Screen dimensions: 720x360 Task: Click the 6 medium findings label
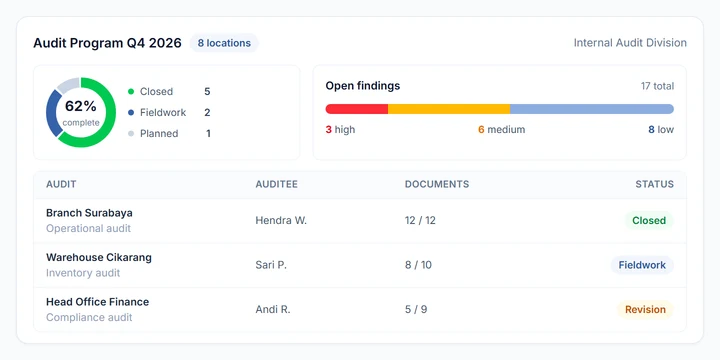click(501, 129)
